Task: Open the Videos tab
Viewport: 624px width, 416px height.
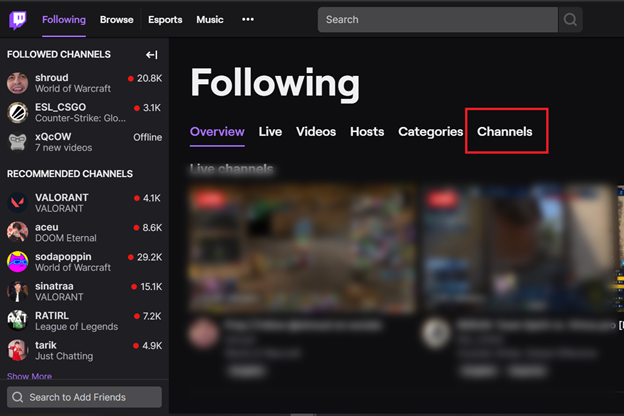Action: [316, 132]
